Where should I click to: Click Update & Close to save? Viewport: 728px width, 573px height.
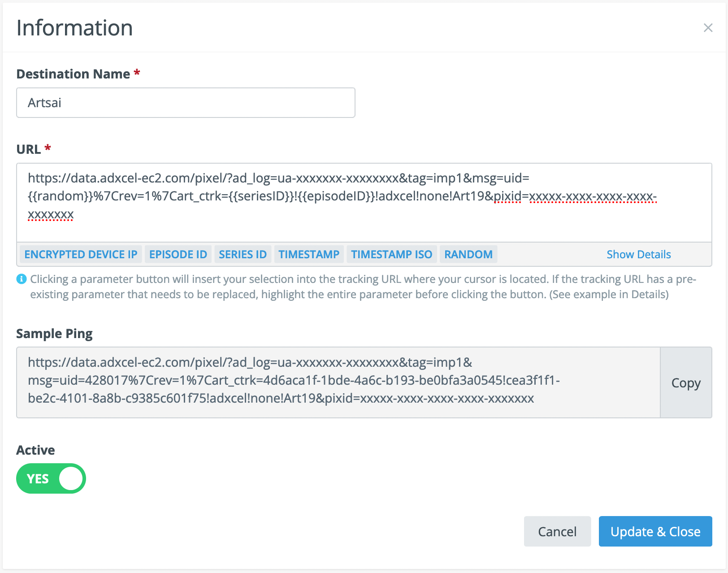tap(655, 531)
